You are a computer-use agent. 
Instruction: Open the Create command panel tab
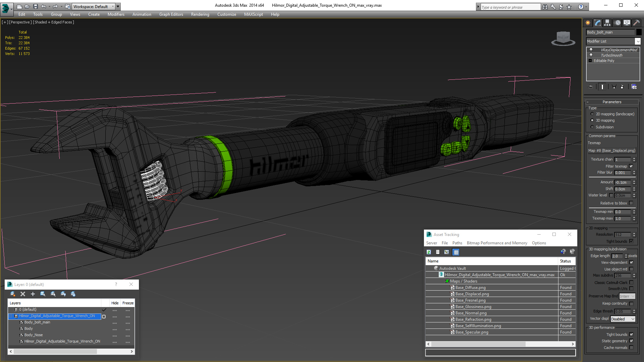(588, 22)
